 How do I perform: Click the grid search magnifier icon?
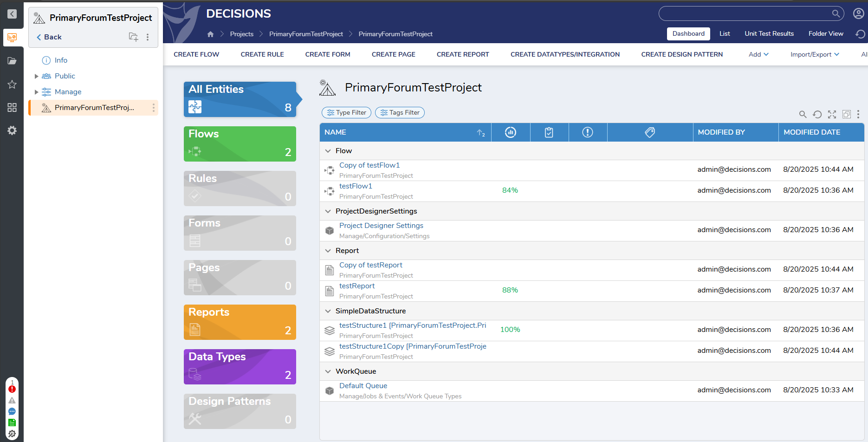[803, 114]
